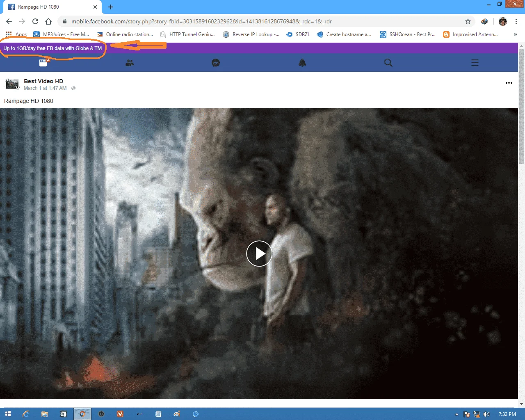The width and height of the screenshot is (525, 420).
Task: Open the clock showing 7:32 PM
Action: [507, 414]
